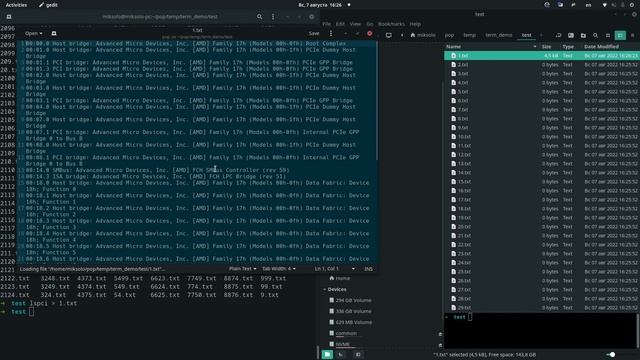This screenshot has width=640, height=360.
Task: Click the new folder icon in file manager toolbar
Action: coord(583,36)
